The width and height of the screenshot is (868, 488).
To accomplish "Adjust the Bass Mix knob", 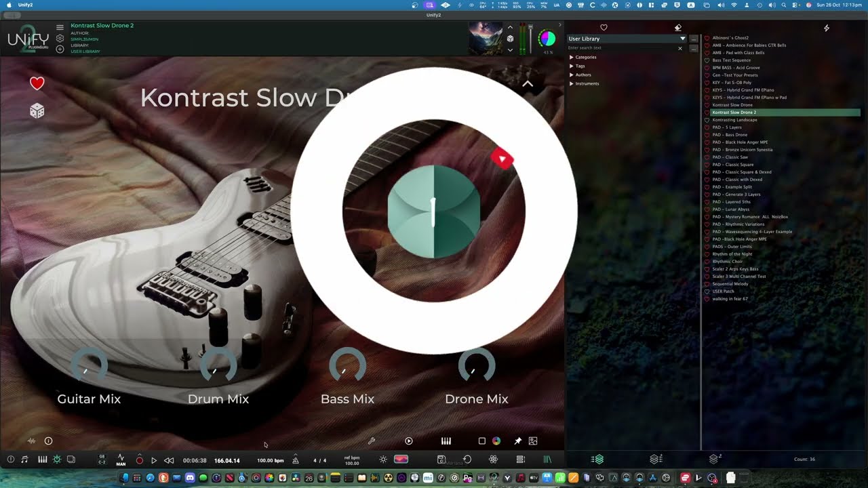I will click(347, 366).
